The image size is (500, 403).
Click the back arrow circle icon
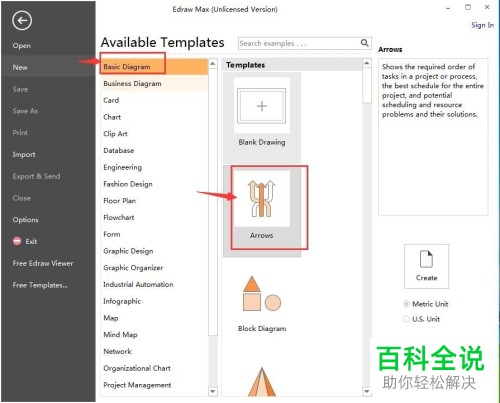click(x=22, y=21)
